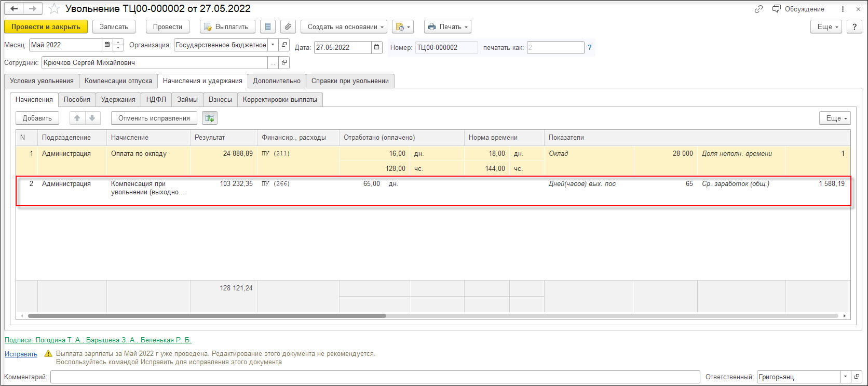868x386 pixels.
Task: Open calendar for the Дата field
Action: point(377,47)
